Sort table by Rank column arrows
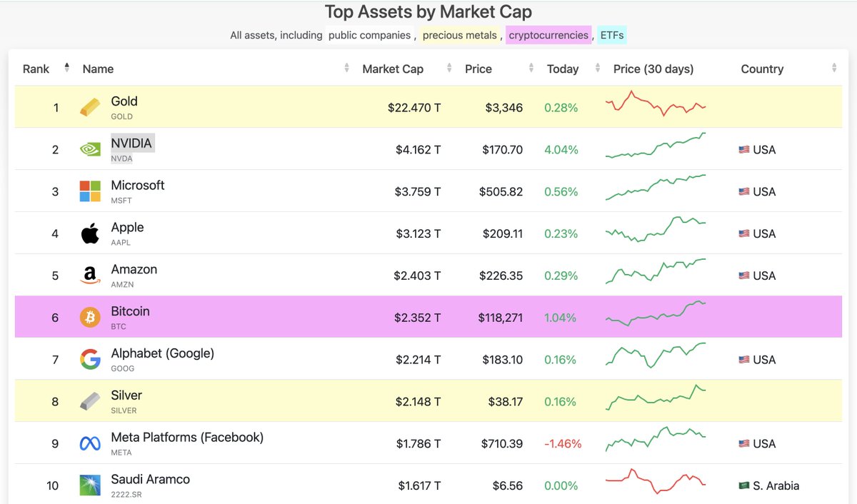 (66, 68)
